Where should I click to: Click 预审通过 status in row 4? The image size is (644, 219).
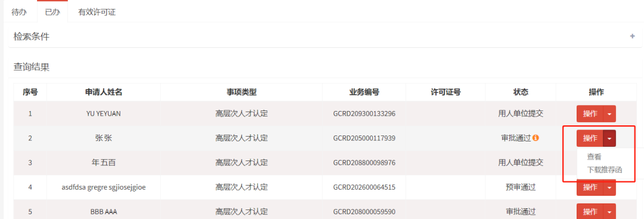click(x=521, y=187)
